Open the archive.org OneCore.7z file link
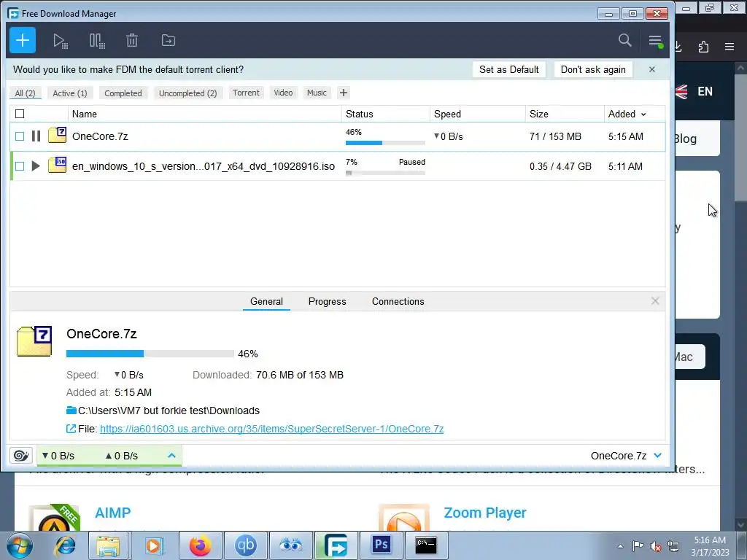 click(x=272, y=429)
